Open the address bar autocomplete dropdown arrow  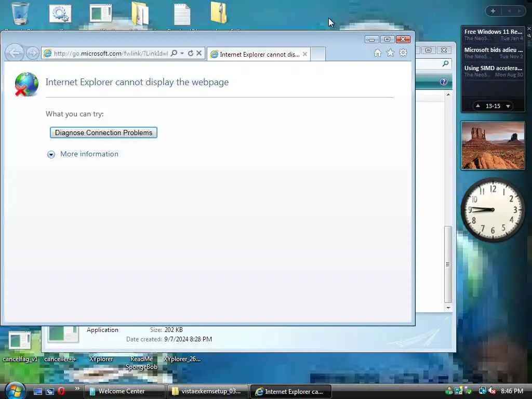pos(182,54)
